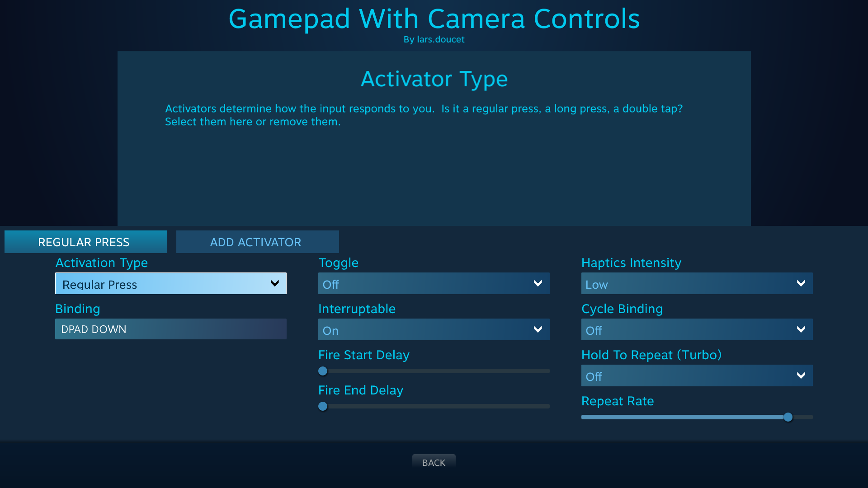Adjust the Fire Start Delay slider

tap(322, 371)
